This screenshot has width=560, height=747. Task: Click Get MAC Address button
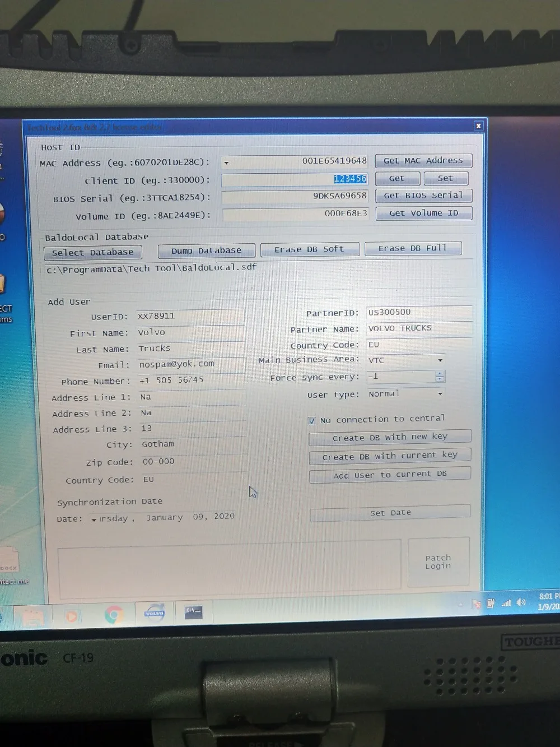(x=423, y=161)
